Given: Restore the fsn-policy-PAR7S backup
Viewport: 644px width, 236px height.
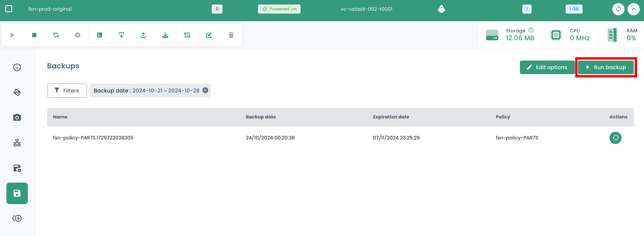Looking at the screenshot, I should (x=615, y=138).
